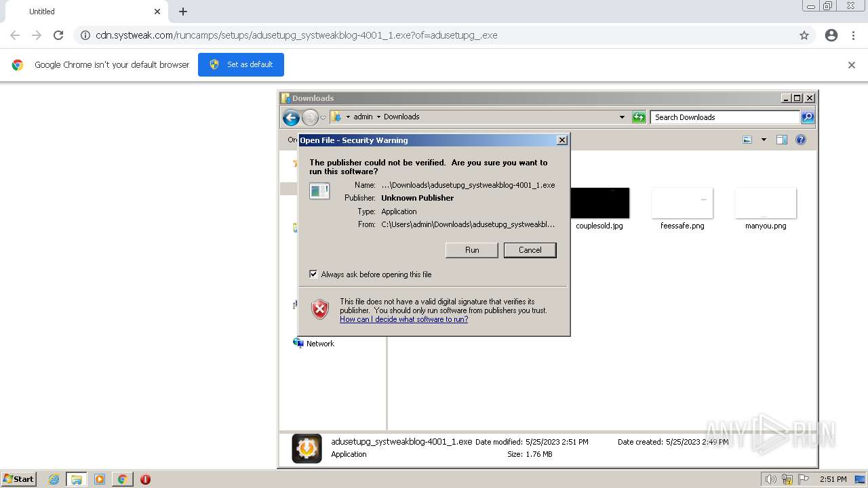This screenshot has height=488, width=868.
Task: Click Cancel in the Security Warning dialog
Action: click(x=530, y=250)
